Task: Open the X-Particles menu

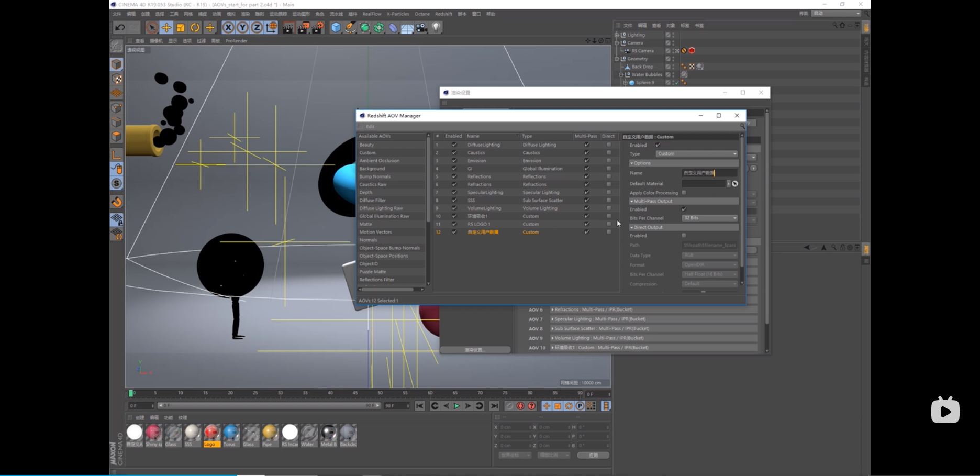Action: (398, 14)
